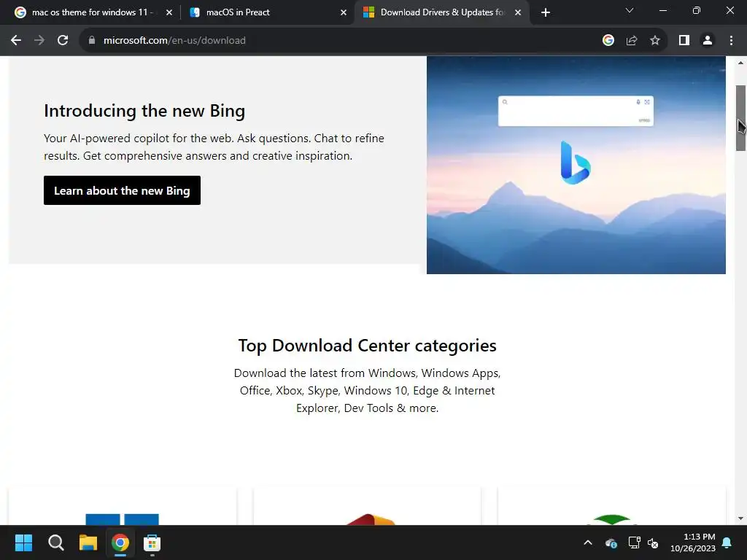Close the 'mac os theme for windows 11' tab

(x=169, y=12)
